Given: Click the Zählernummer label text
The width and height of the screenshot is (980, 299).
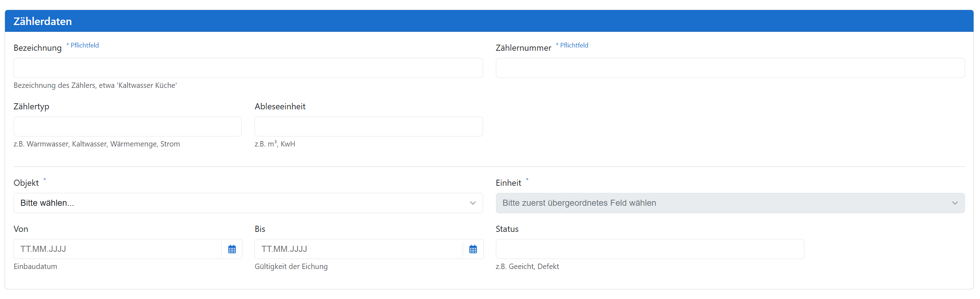Looking at the screenshot, I should click(523, 48).
